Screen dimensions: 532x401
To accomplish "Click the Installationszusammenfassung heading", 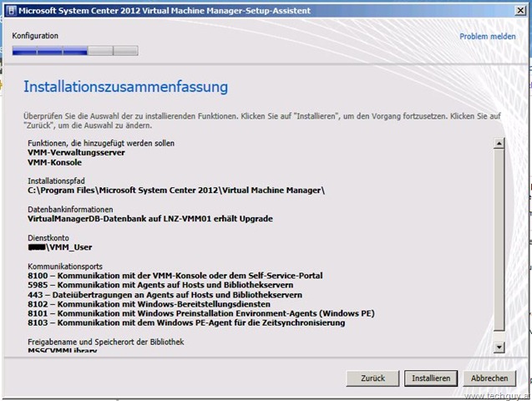I will (x=125, y=87).
